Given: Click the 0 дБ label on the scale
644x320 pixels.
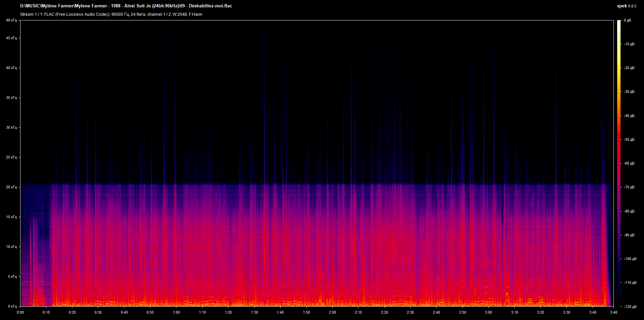Looking at the screenshot, I should 628,20.
